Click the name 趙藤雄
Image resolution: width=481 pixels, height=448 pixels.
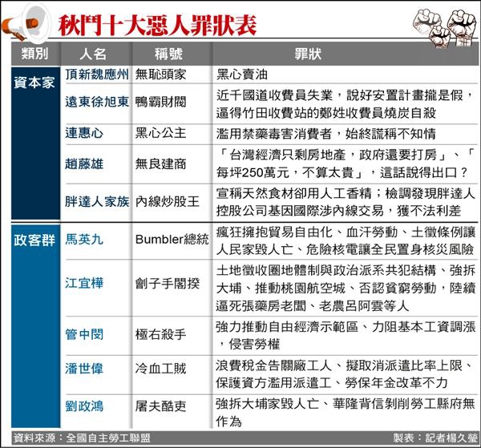coord(84,163)
